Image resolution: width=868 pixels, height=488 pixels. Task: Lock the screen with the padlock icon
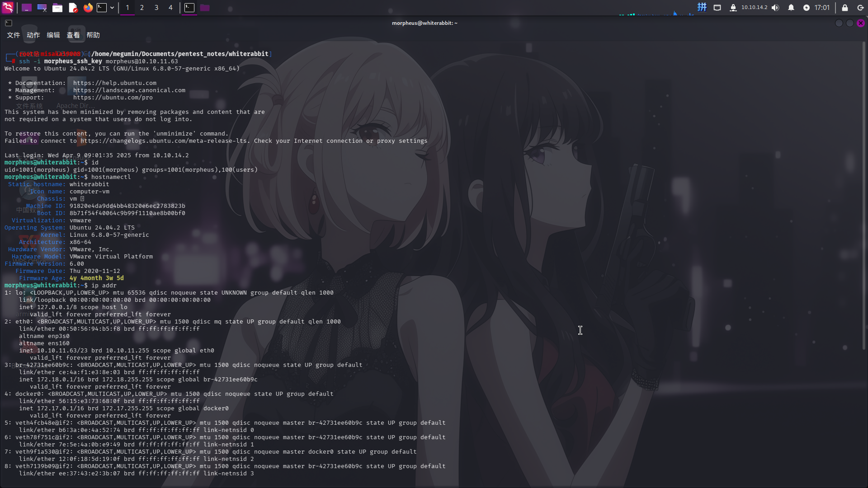[844, 8]
